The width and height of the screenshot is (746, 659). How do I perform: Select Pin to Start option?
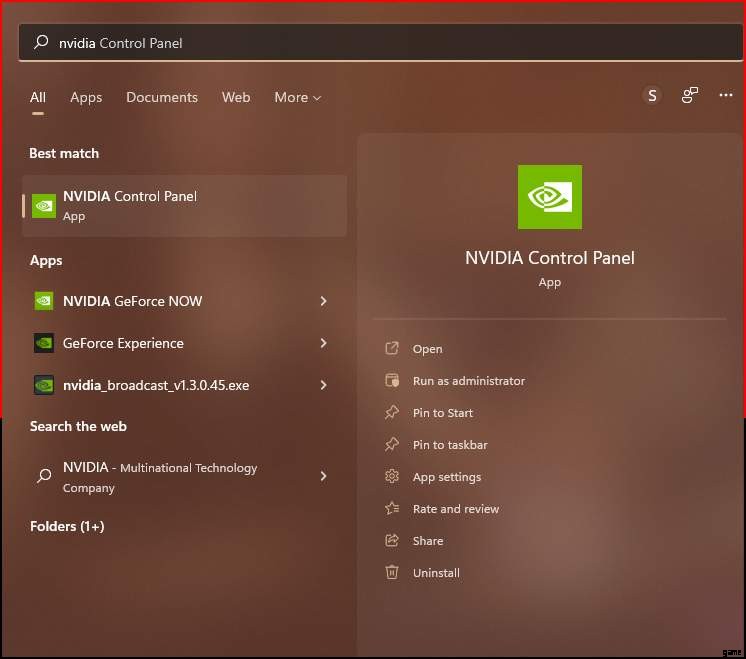(x=442, y=413)
